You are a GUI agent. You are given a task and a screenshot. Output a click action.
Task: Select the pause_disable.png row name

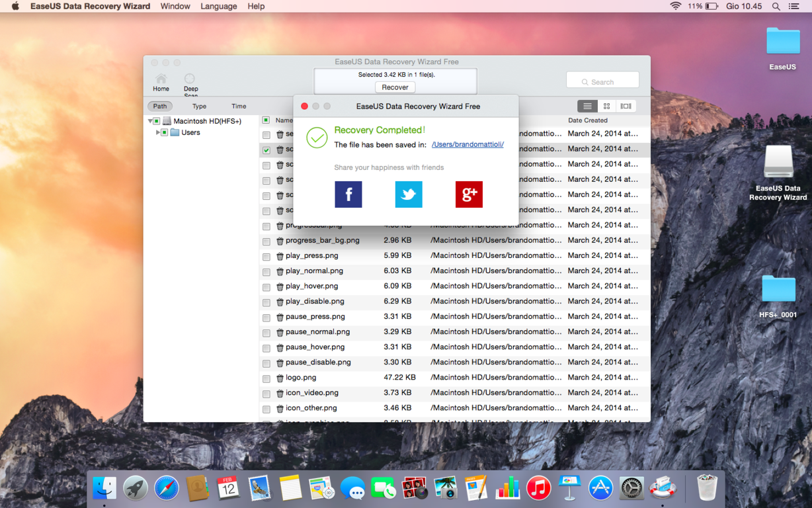pyautogui.click(x=318, y=362)
